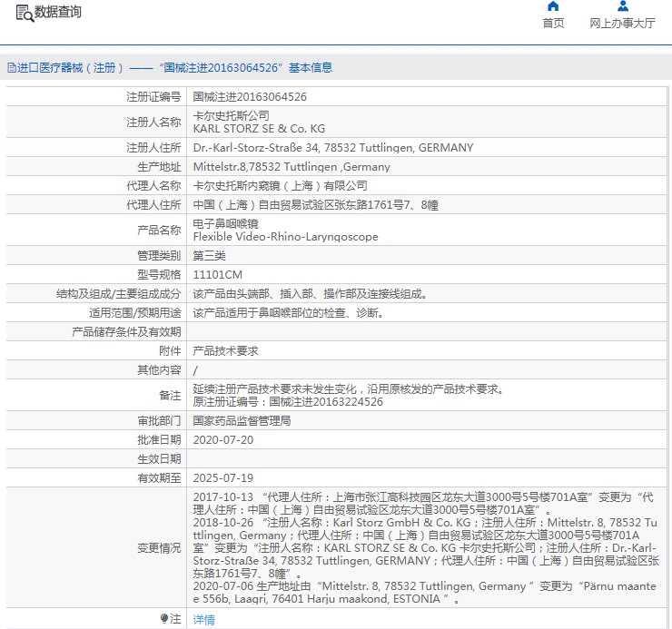Screen dimensions: 672x629
Task: Click the 代理人名称 label
Action: coord(153,185)
